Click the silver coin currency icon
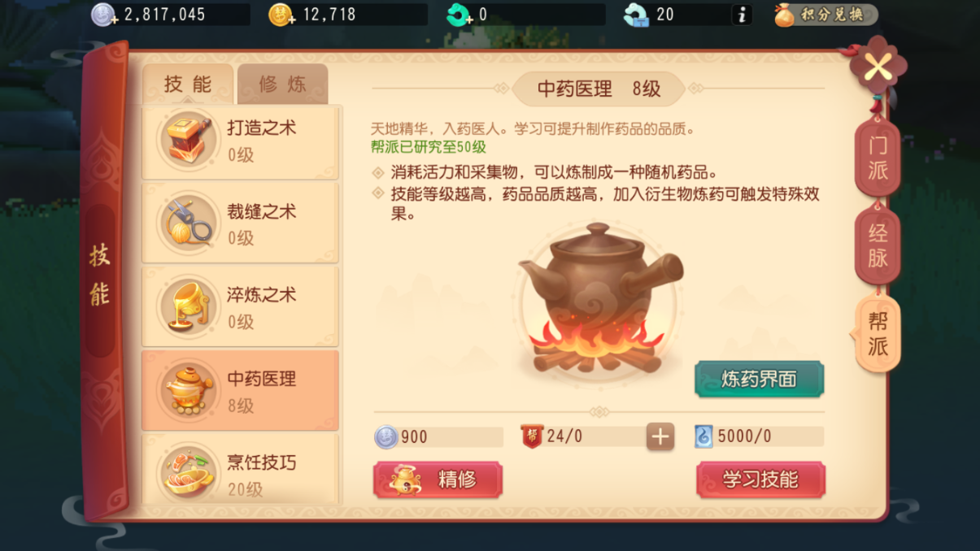980x551 pixels. click(103, 15)
